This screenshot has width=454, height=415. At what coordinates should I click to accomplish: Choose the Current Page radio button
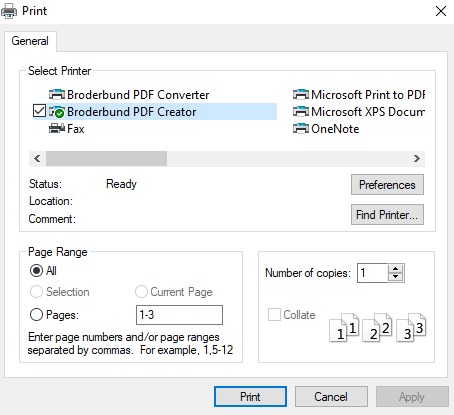(x=141, y=292)
